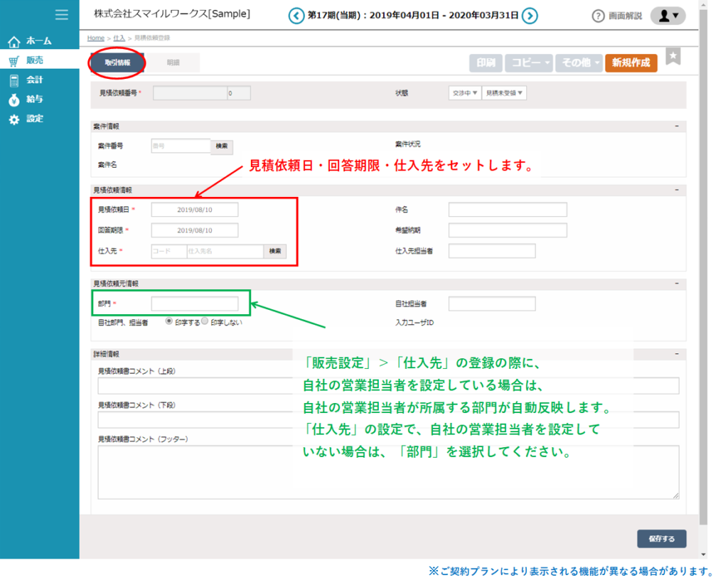The width and height of the screenshot is (728, 585).
Task: Open 会計 in the sidebar
Action: (x=35, y=80)
